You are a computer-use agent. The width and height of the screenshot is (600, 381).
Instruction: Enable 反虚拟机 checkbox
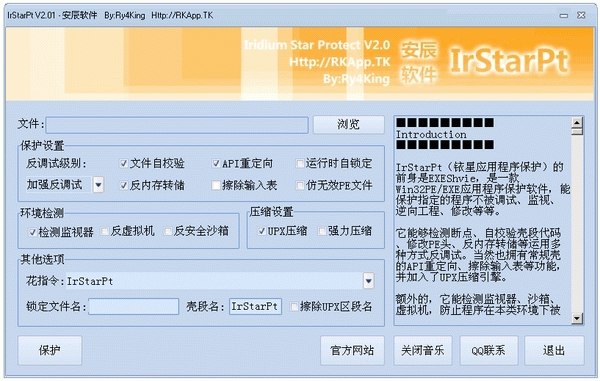(x=104, y=231)
